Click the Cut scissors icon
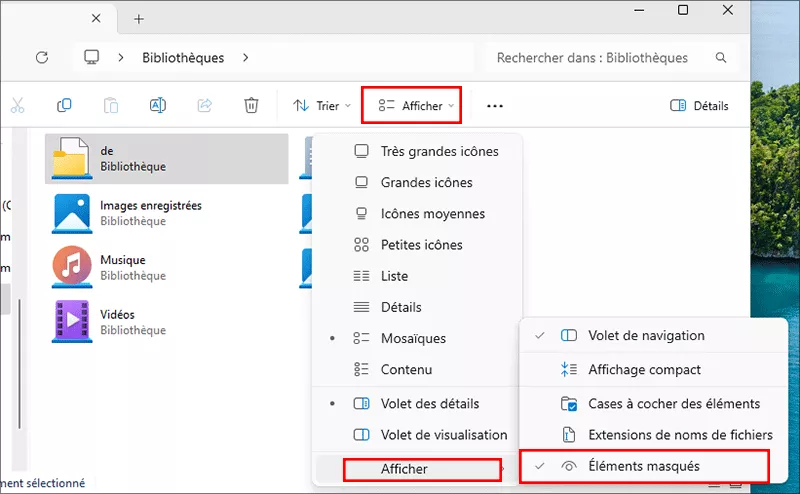 (x=18, y=105)
